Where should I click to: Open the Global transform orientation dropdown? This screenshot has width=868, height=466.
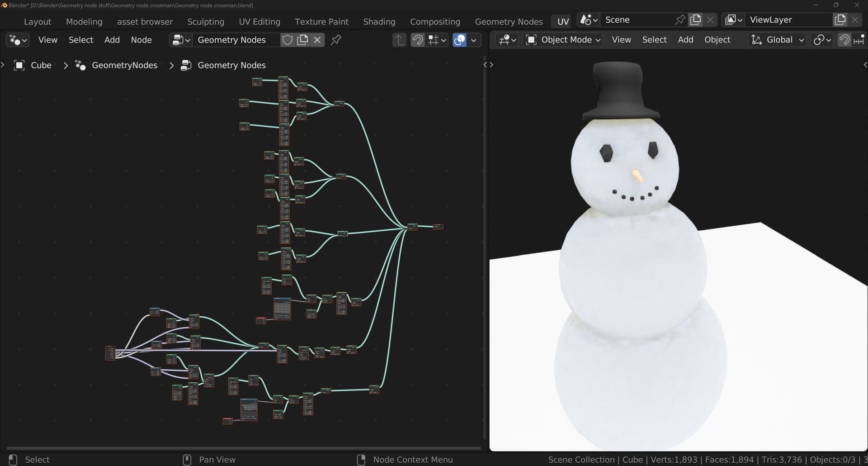(x=777, y=40)
